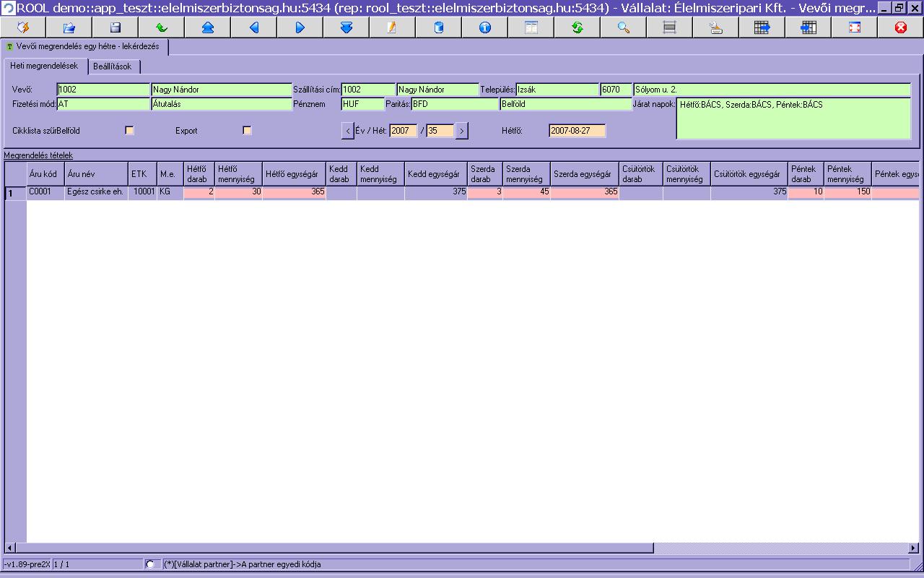Jump to first record with up-arrow icon
Screen dimensions: 924x578
coord(208,27)
